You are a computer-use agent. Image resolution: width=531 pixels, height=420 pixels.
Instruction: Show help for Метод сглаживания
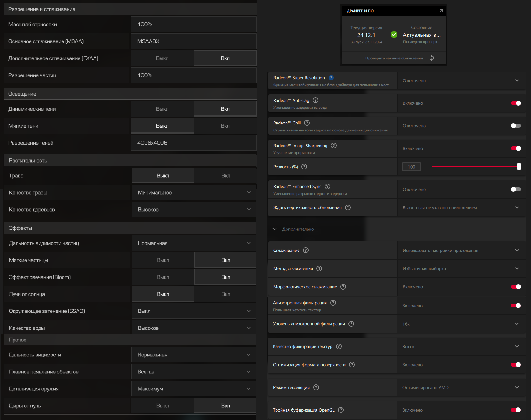[x=319, y=268]
